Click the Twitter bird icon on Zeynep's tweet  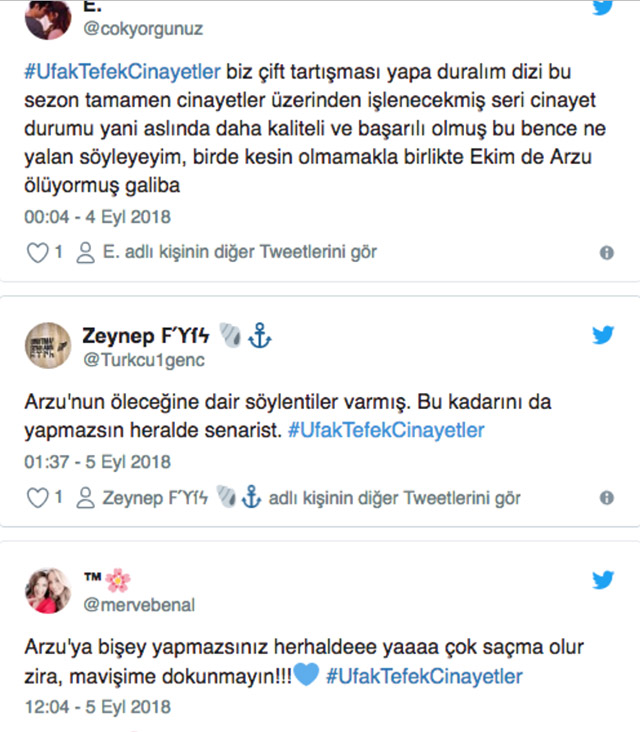(603, 335)
